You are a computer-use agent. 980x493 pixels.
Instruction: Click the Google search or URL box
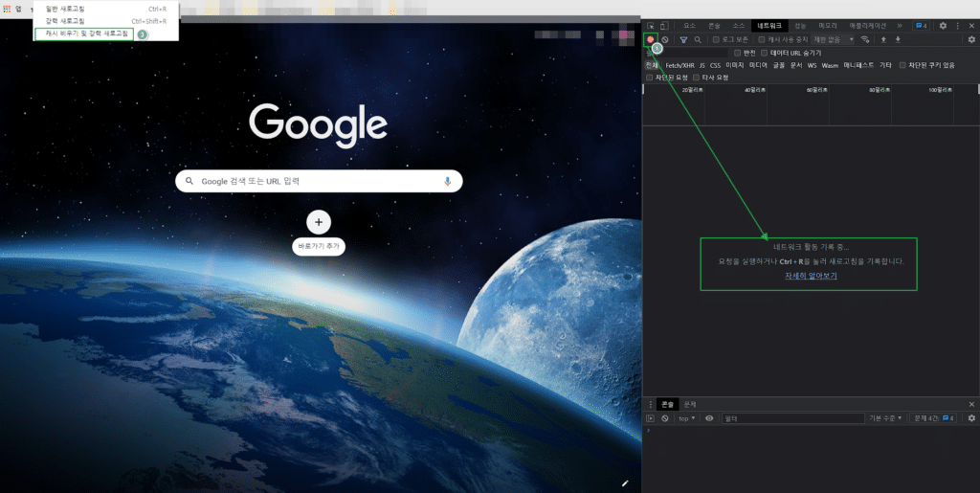click(319, 181)
